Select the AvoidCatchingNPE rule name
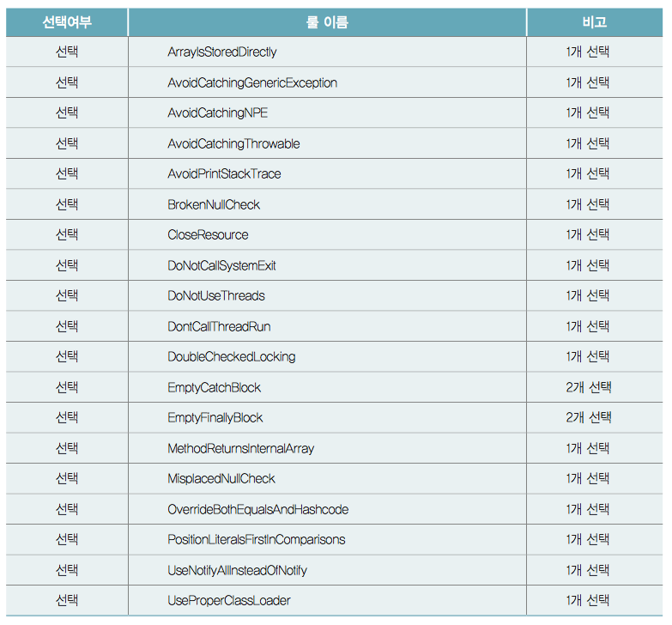Viewport: 672px width, 625px height. [218, 112]
